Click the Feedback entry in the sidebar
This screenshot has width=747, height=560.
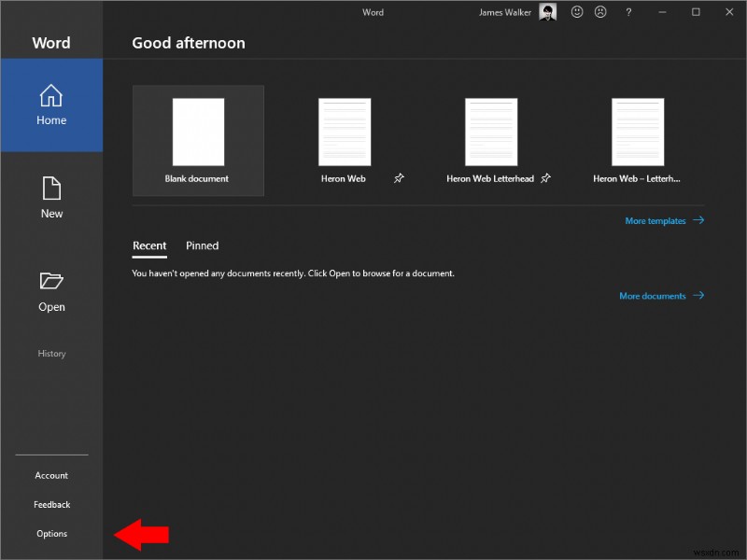[x=51, y=504]
